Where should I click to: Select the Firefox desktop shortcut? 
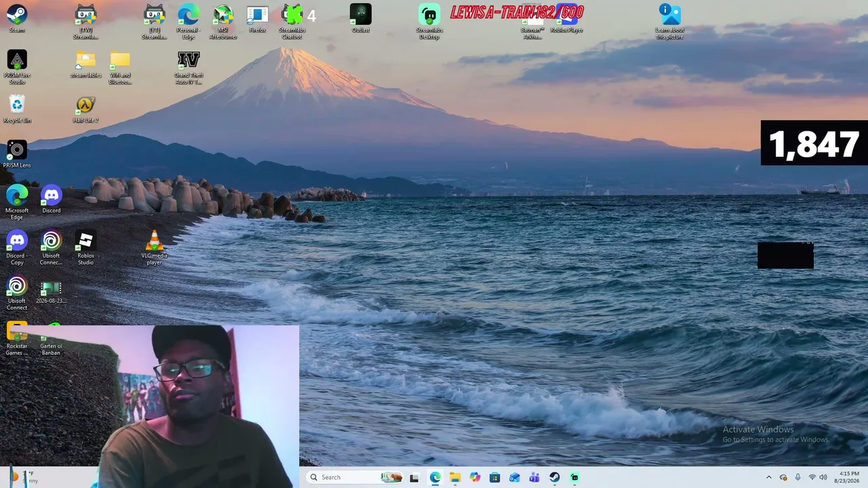[257, 18]
